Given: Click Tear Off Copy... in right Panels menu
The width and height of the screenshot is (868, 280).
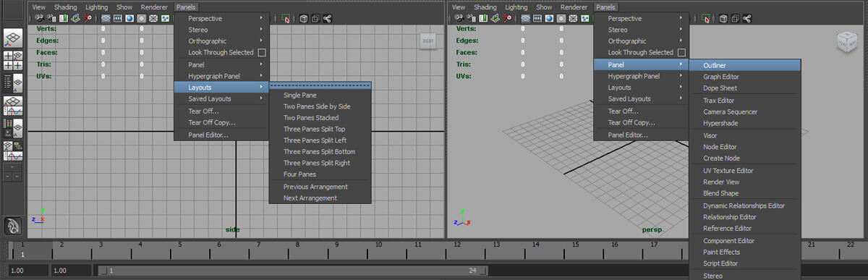Looking at the screenshot, I should [642, 122].
